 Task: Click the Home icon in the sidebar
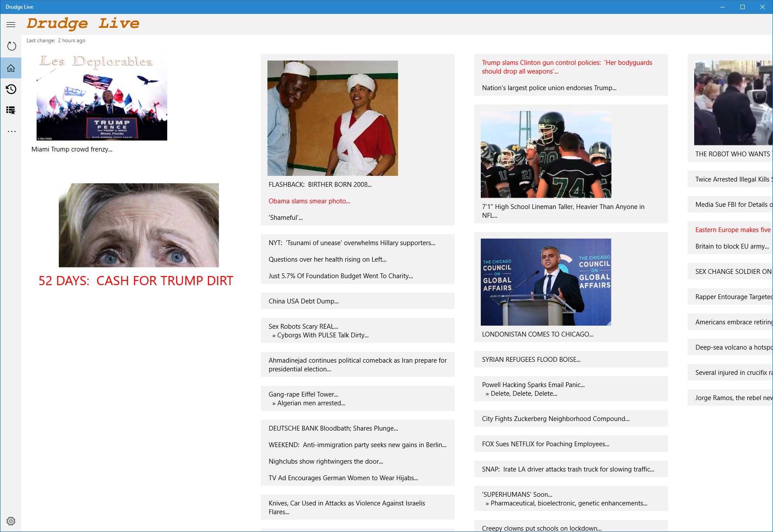pyautogui.click(x=11, y=67)
